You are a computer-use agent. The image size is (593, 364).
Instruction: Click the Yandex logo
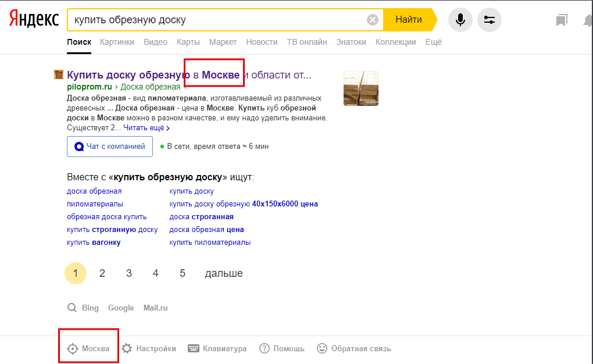tap(34, 20)
